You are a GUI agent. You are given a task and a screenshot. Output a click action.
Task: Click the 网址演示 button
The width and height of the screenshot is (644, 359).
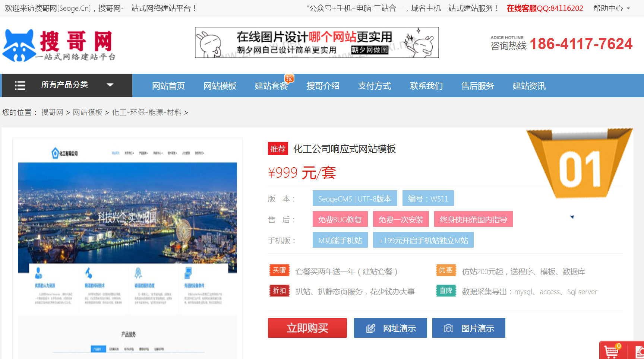click(390, 328)
